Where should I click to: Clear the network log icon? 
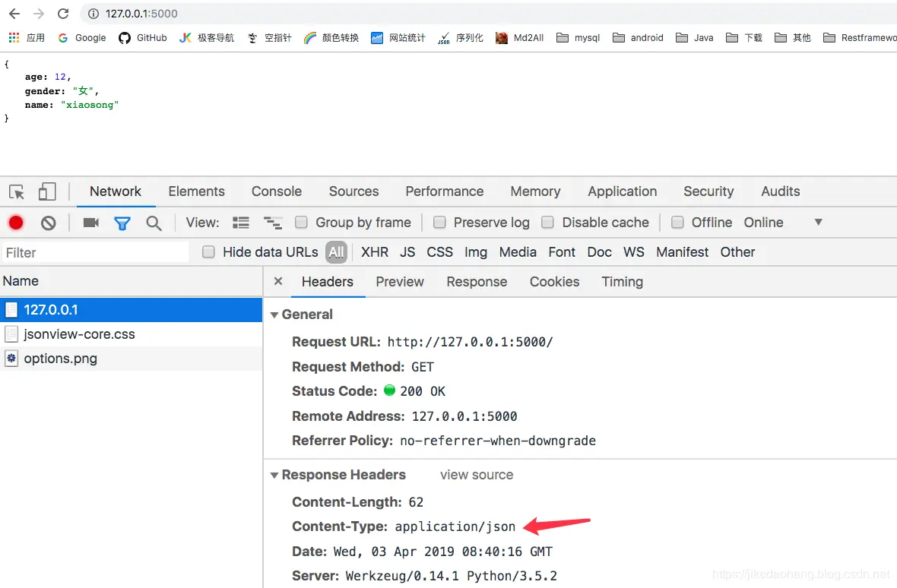coord(49,223)
